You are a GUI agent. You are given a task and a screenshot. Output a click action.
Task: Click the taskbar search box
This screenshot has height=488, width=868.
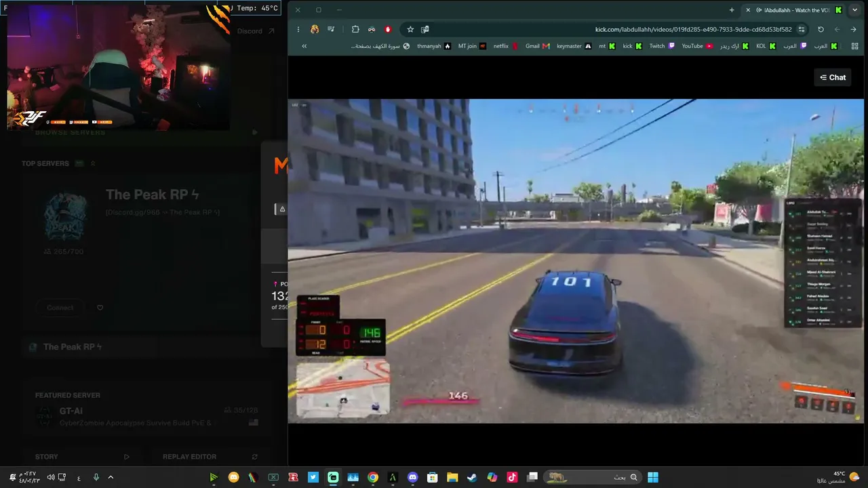coord(594,477)
